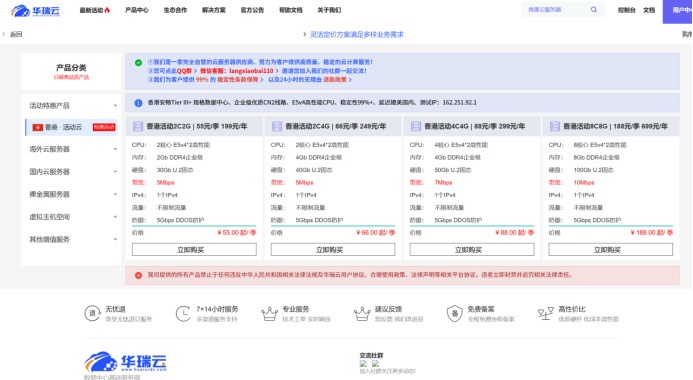Click 立即购买 for the 4C4G plan
693x380 pixels.
click(472, 250)
